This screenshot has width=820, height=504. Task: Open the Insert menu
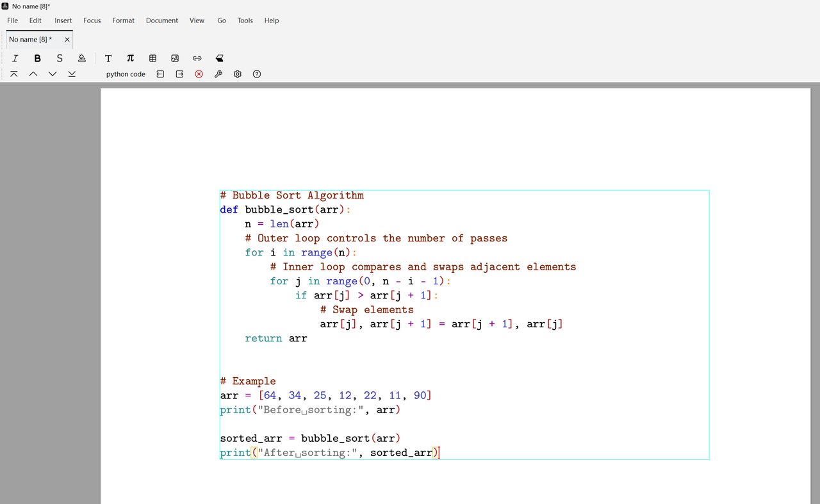[x=63, y=20]
